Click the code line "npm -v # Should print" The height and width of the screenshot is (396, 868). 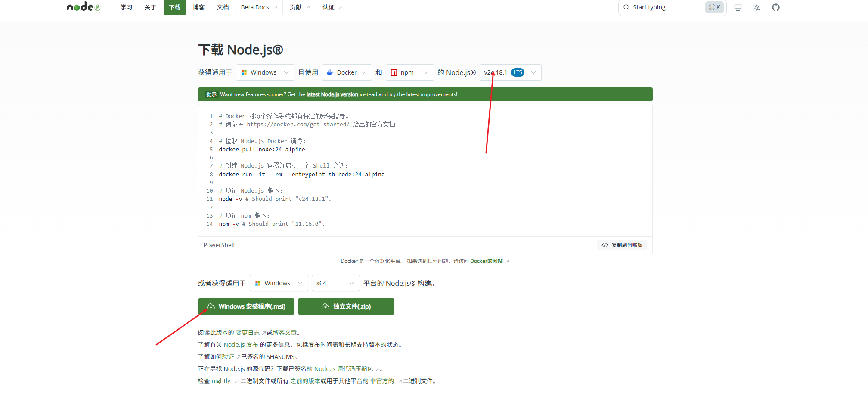[272, 224]
